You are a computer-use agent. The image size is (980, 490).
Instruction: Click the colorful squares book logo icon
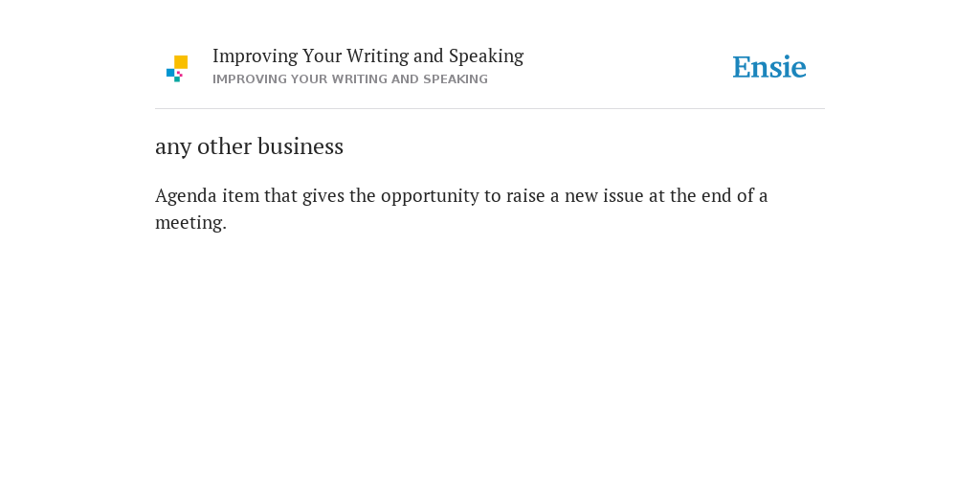pyautogui.click(x=177, y=69)
